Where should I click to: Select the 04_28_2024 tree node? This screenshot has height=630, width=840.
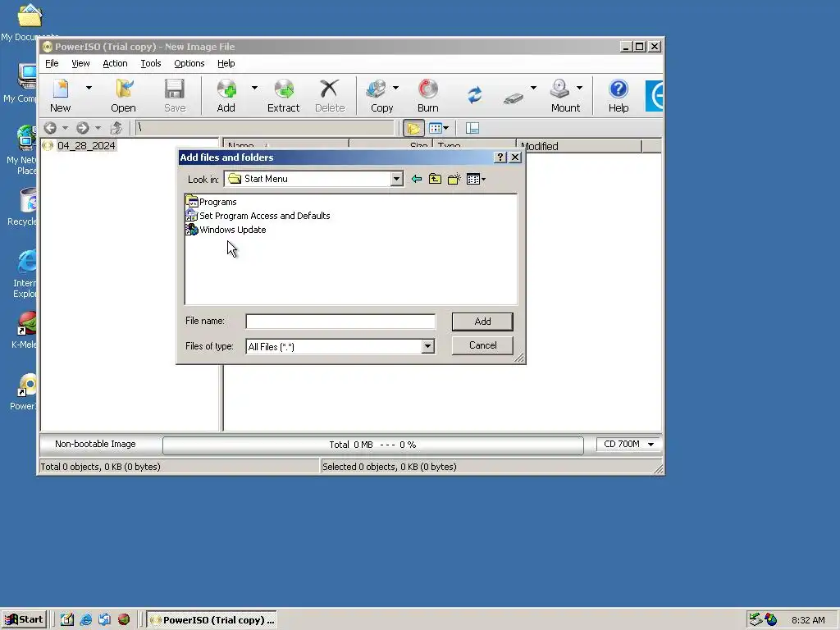point(86,146)
